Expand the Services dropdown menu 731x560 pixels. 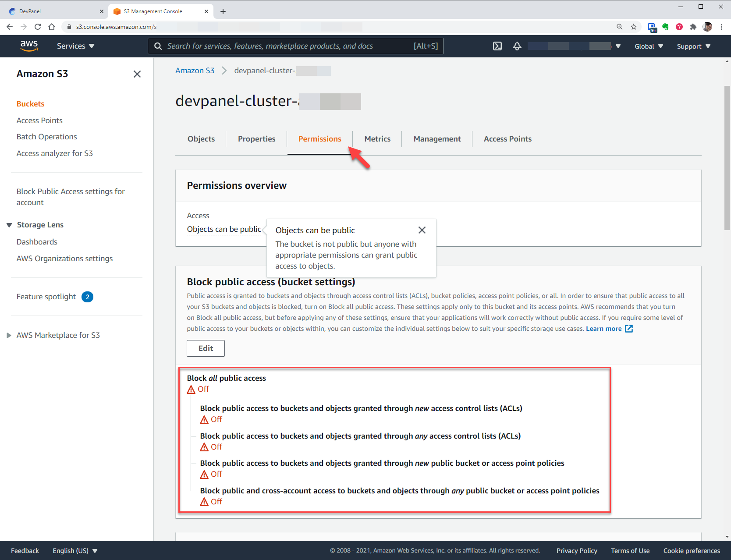point(75,46)
